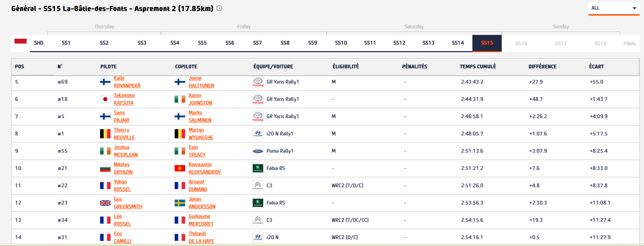Image resolution: width=644 pixels, height=246 pixels.
Task: Select the SHD shakedown tab
Action: point(39,43)
